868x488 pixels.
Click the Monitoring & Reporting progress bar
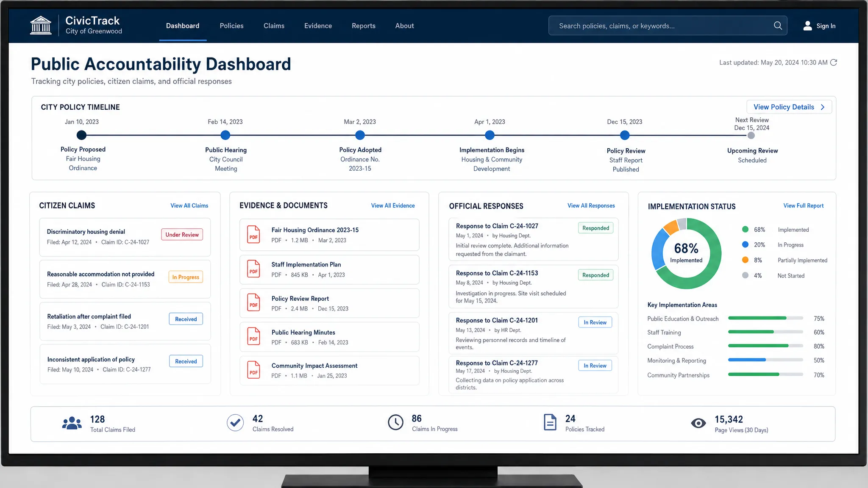click(x=765, y=360)
